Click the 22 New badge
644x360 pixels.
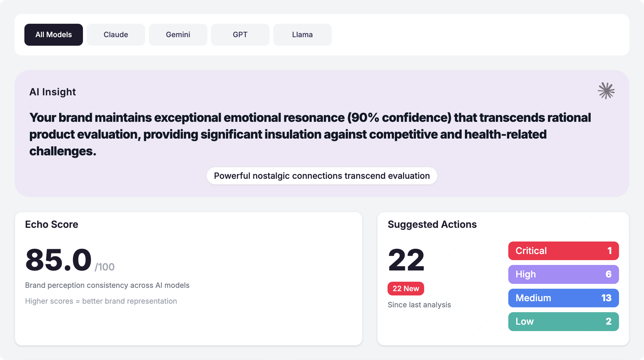pos(406,288)
